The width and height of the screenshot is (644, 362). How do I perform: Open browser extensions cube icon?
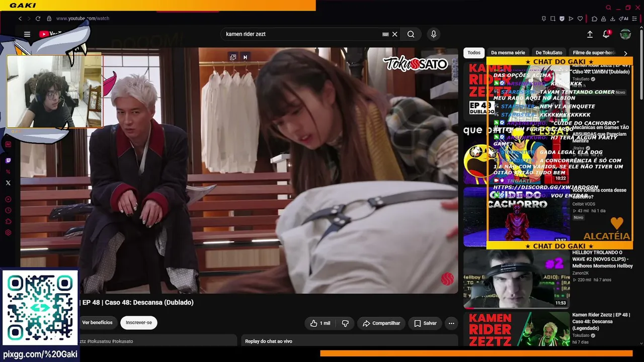[594, 19]
